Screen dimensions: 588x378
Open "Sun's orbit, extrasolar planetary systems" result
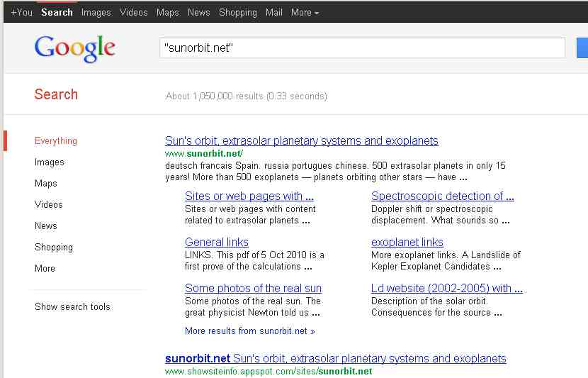pos(301,140)
